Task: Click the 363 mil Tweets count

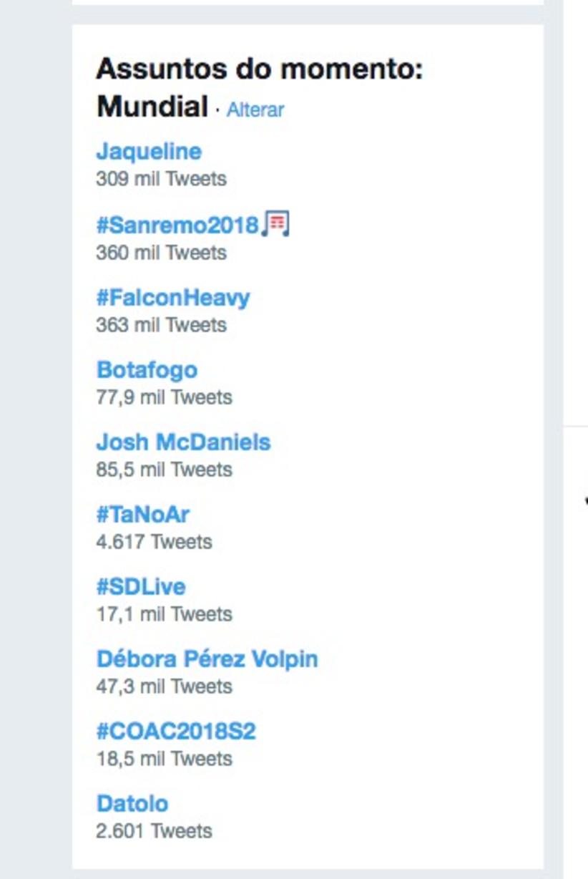Action: tap(161, 325)
